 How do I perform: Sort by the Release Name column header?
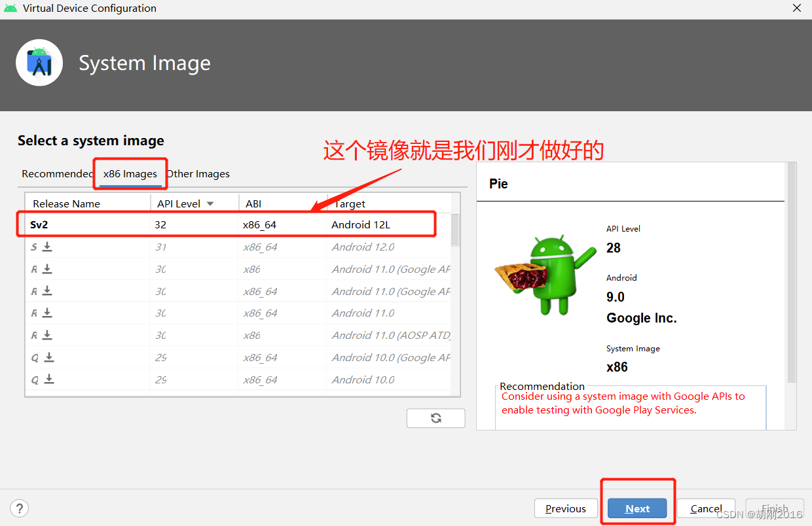tap(88, 203)
